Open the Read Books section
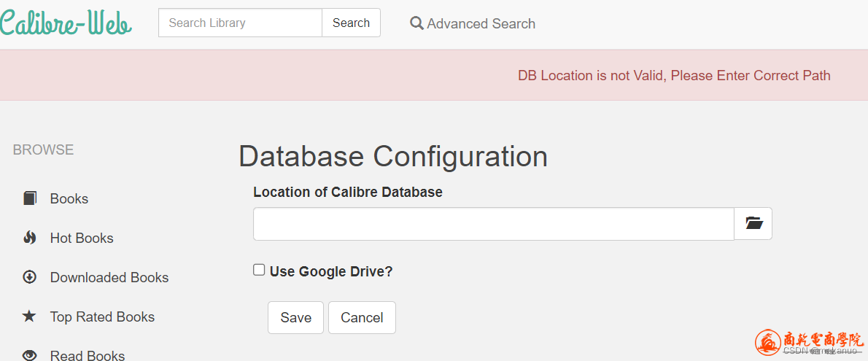Screen dimensions: 868x361 (x=87, y=355)
